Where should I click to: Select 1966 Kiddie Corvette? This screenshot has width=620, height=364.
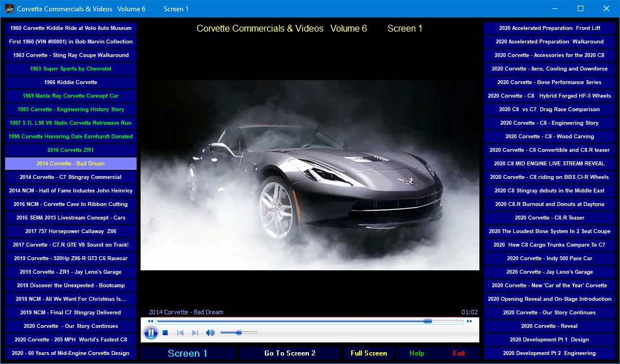[x=71, y=82]
